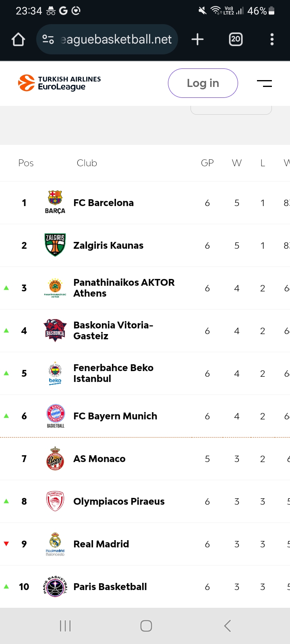Open Paris Basketball club link
Viewport: 290px width, 644px height.
110,586
